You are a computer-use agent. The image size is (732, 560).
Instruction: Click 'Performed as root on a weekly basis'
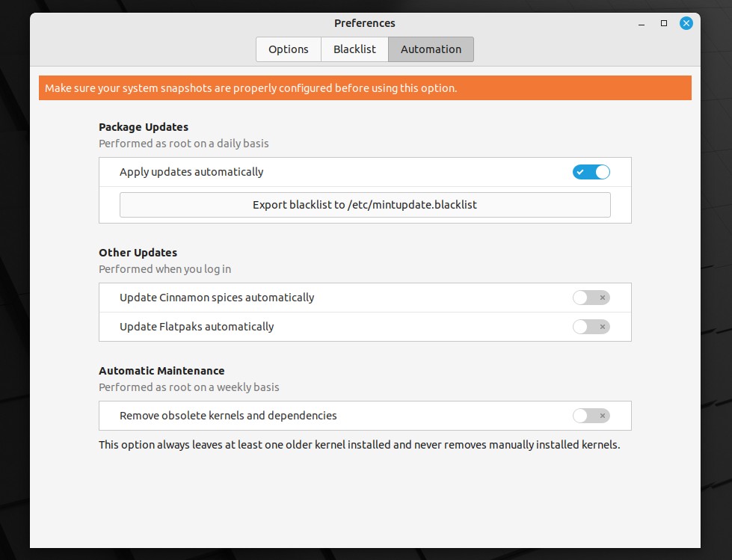[x=189, y=387]
